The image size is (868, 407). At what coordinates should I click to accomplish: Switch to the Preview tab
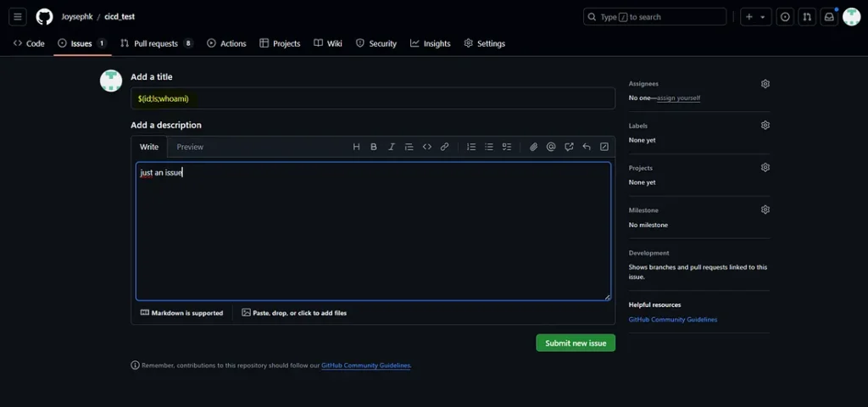[190, 147]
